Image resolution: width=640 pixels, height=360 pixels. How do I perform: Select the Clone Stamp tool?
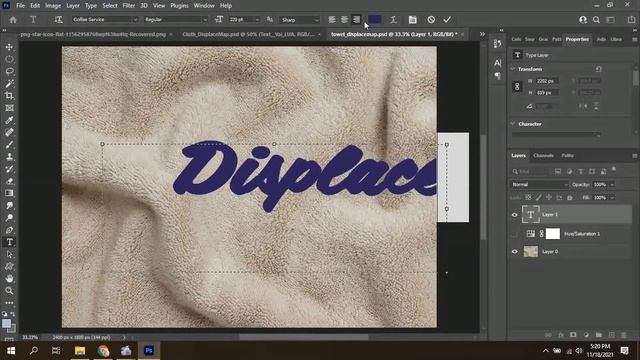click(9, 157)
